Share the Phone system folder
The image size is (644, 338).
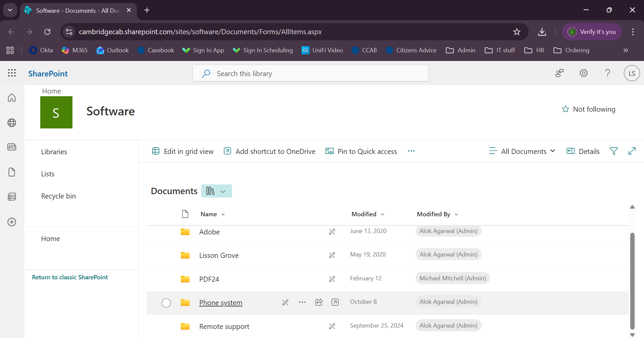[x=319, y=302]
